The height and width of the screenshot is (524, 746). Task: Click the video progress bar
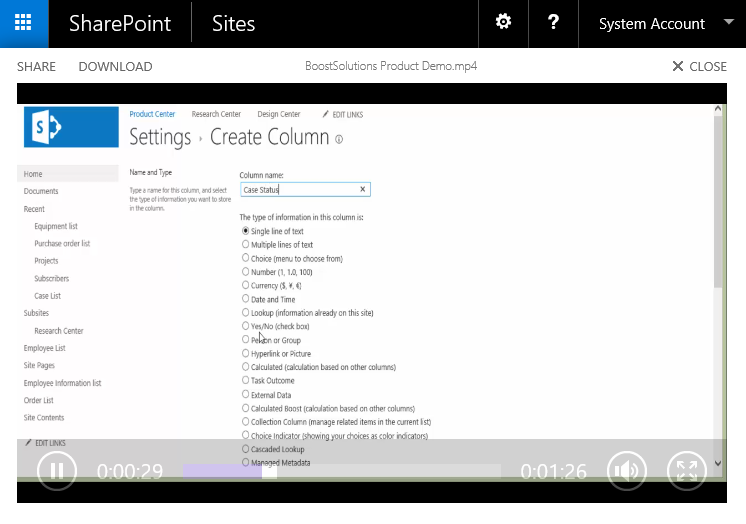[342, 471]
